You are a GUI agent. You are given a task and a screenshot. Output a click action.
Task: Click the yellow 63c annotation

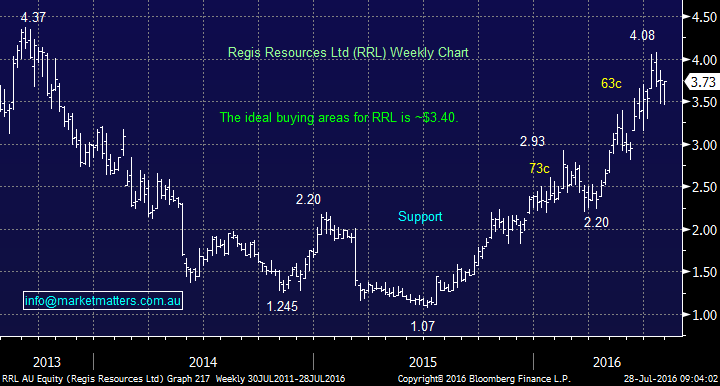coord(611,84)
